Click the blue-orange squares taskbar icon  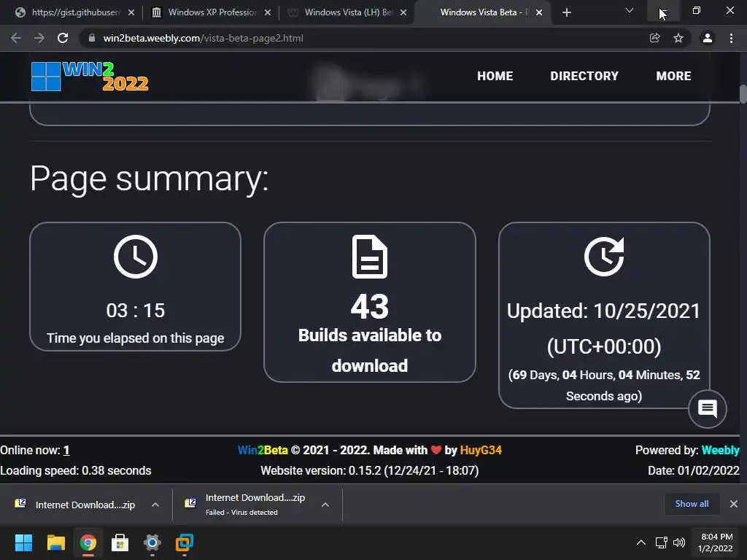[x=185, y=542]
